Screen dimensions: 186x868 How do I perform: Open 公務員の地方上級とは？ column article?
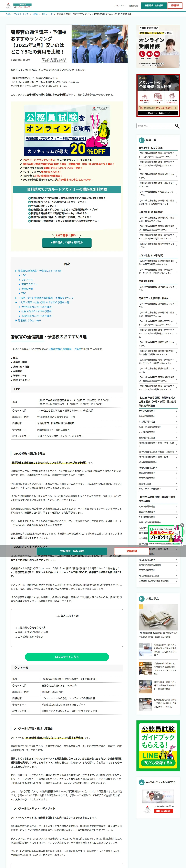tap(158, 650)
